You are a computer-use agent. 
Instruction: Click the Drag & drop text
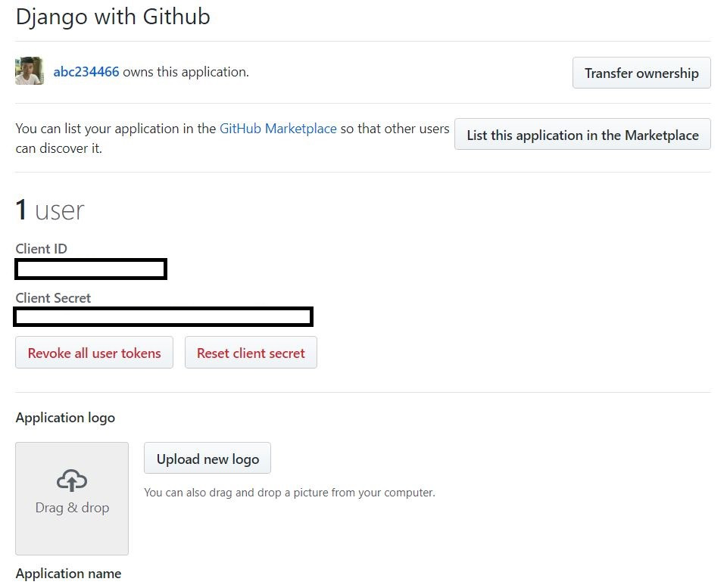(x=72, y=508)
